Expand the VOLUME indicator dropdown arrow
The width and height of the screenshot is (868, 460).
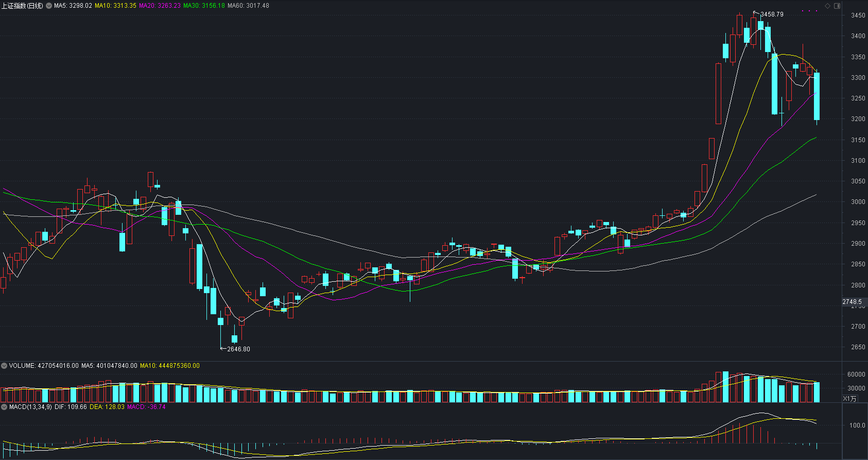click(4, 366)
